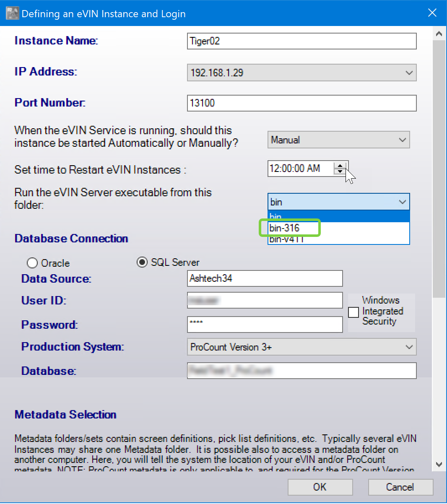
Task: Click the Data Source field containing Ashtech34
Action: coord(265,278)
